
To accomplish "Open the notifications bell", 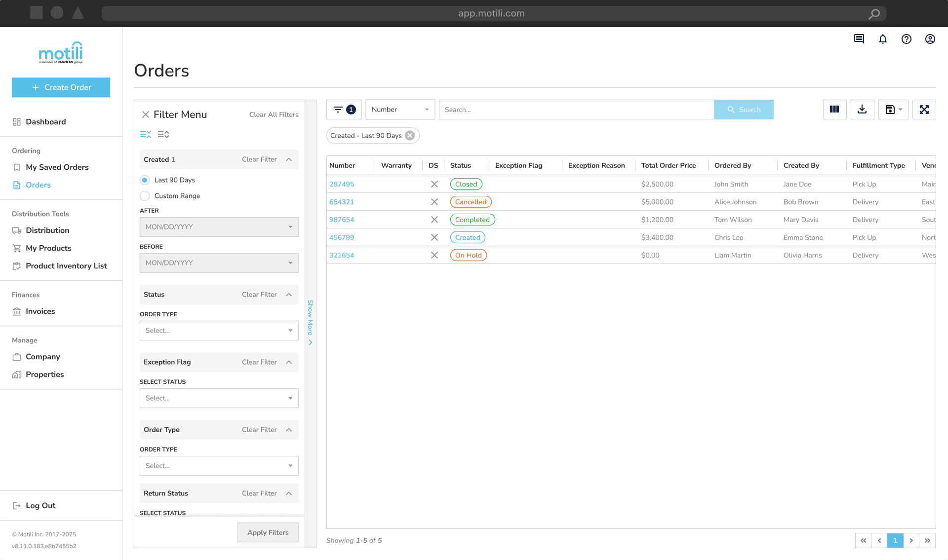I will point(883,39).
